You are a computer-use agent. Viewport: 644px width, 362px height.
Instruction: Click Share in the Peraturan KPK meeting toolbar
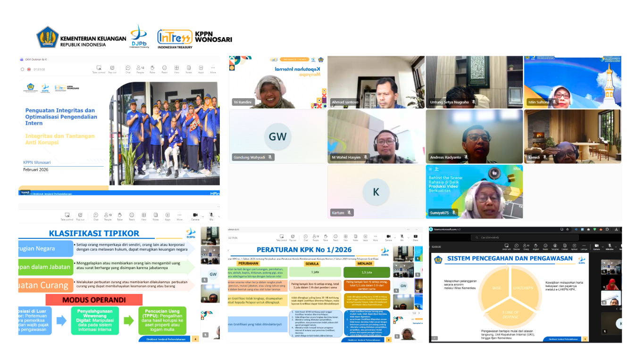(415, 236)
